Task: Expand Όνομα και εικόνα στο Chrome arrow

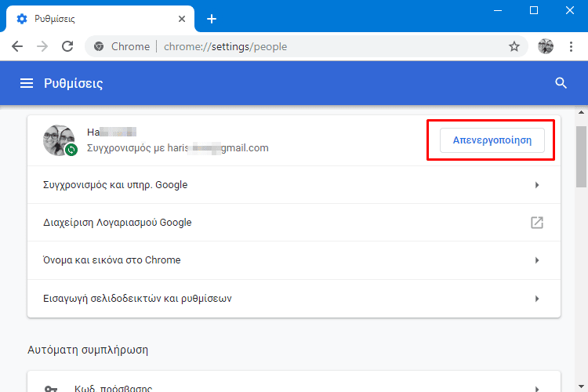Action: pos(537,260)
